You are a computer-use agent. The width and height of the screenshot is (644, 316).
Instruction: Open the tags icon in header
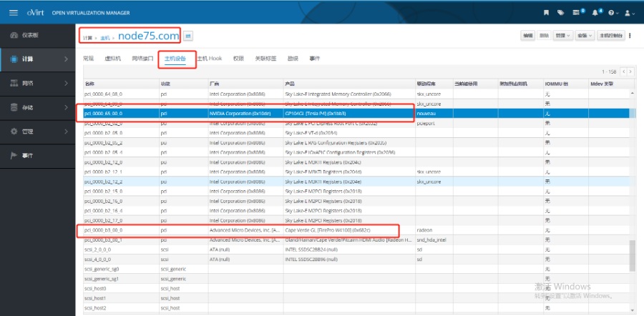560,13
